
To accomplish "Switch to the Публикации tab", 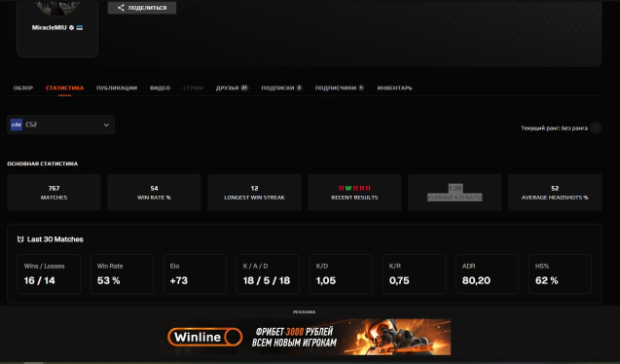I will tap(117, 88).
